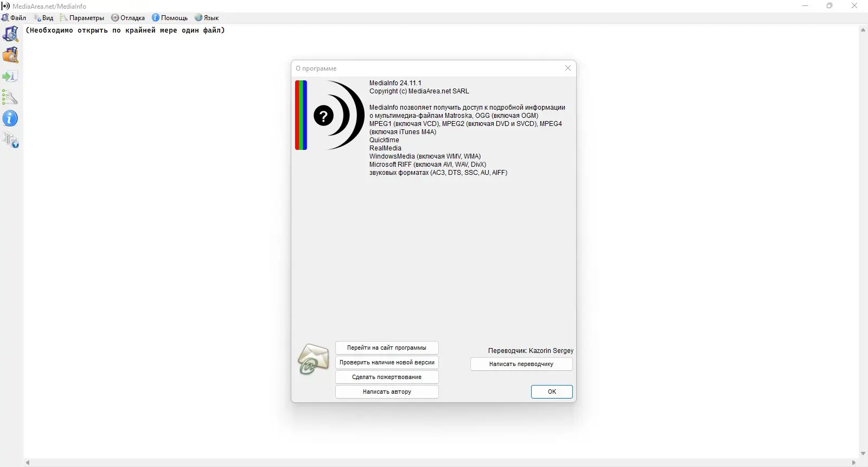868x467 pixels.
Task: Open the Вид menu
Action: point(43,18)
